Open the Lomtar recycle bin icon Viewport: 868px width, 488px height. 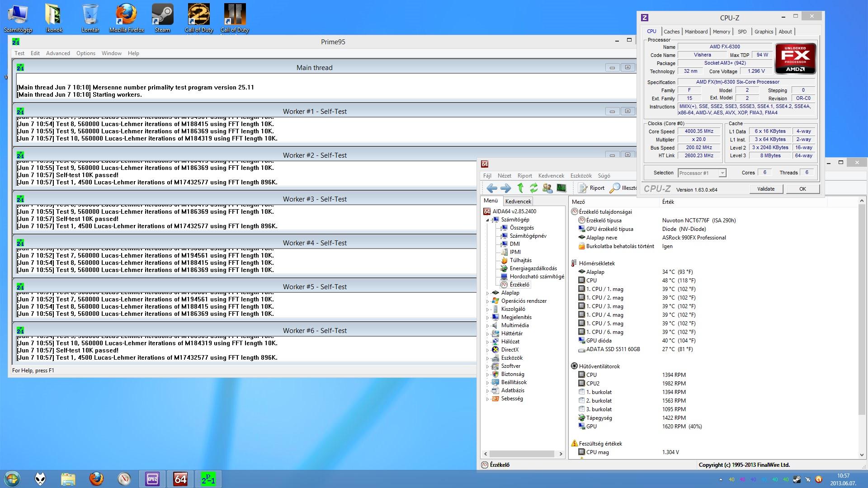pos(90,18)
